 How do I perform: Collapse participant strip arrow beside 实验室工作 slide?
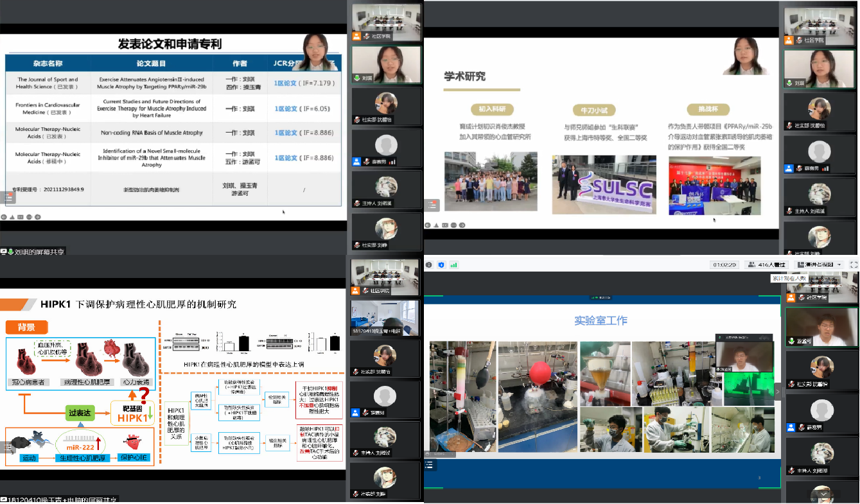tap(778, 391)
